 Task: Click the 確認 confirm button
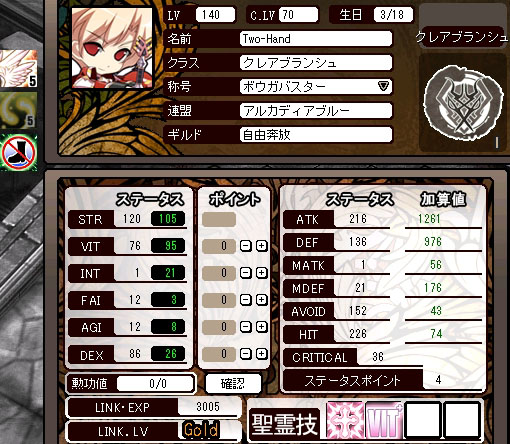click(x=233, y=383)
